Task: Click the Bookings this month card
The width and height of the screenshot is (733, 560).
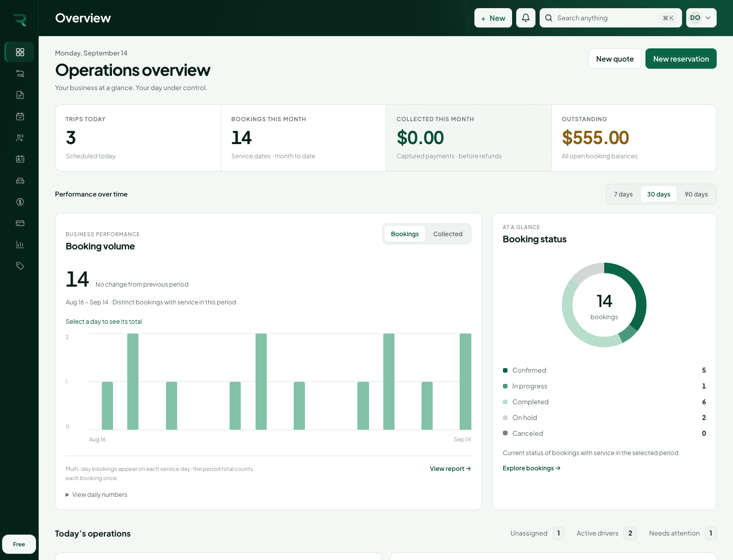Action: [x=303, y=138]
